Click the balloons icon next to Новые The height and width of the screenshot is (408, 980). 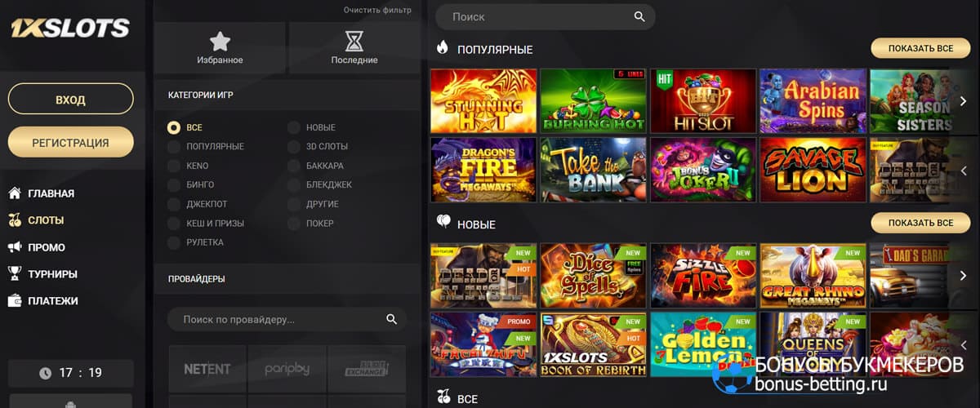[x=443, y=222]
